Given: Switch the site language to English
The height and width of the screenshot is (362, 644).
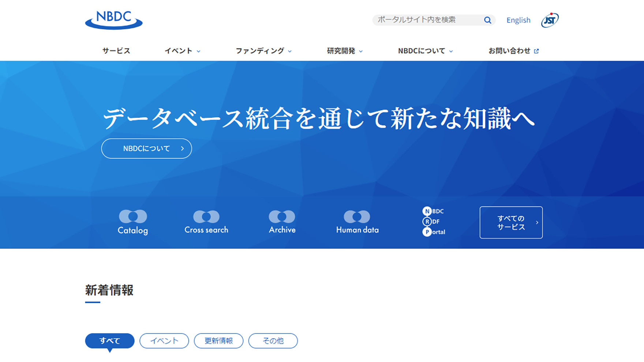Looking at the screenshot, I should pos(518,20).
